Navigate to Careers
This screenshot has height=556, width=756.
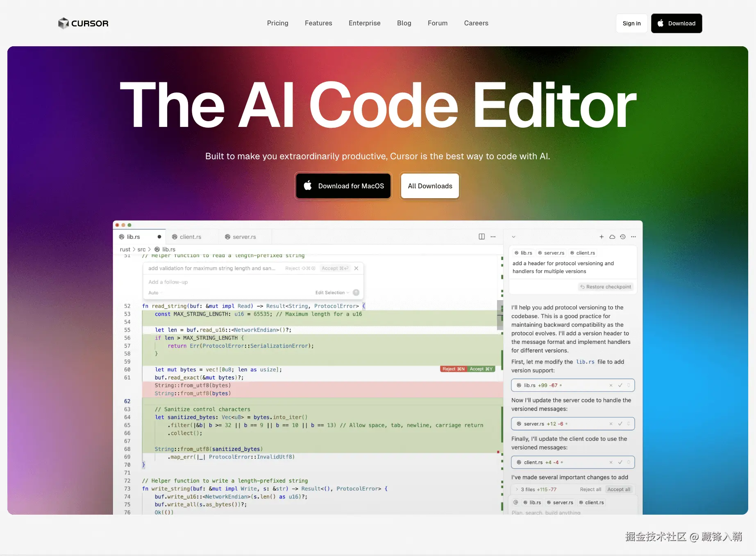tap(476, 23)
